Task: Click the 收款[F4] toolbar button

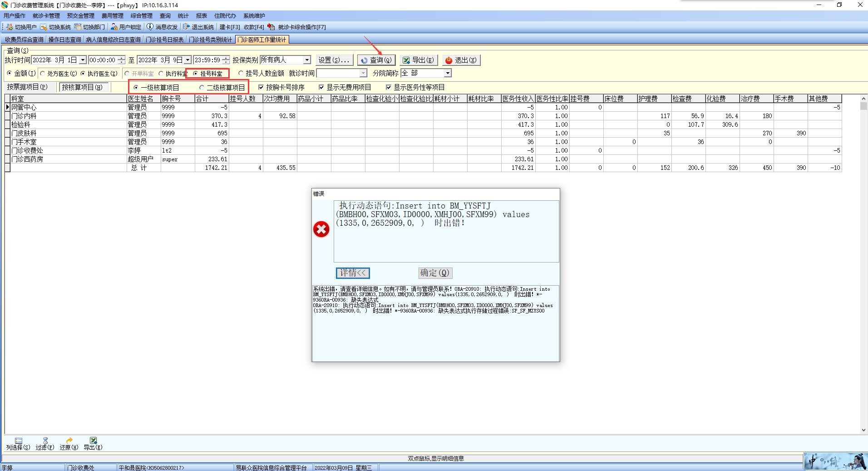Action: [x=254, y=27]
